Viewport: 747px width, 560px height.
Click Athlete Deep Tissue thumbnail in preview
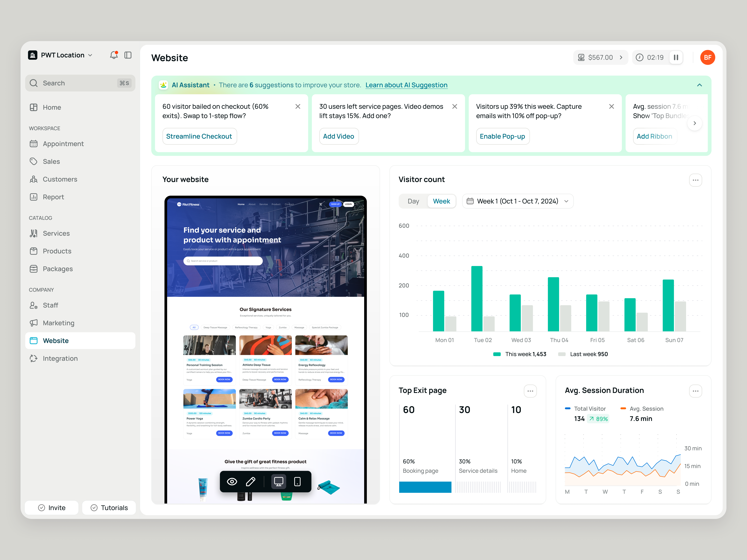pyautogui.click(x=265, y=345)
